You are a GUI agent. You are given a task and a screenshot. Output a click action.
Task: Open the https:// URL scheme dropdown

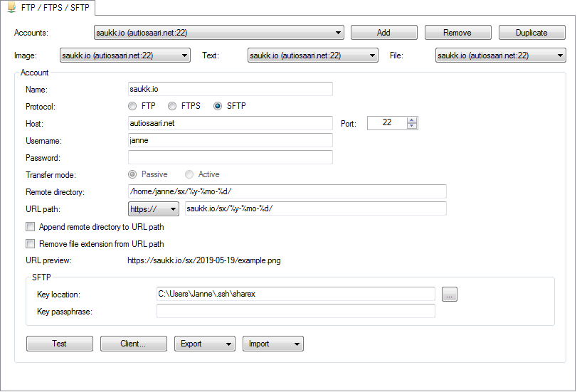[154, 208]
